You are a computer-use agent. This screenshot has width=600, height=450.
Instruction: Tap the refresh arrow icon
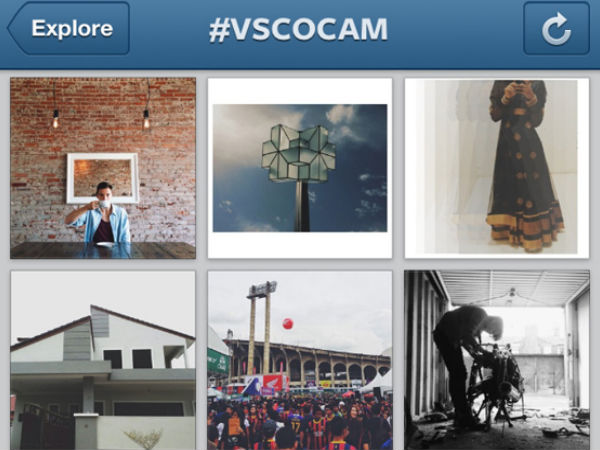click(556, 29)
